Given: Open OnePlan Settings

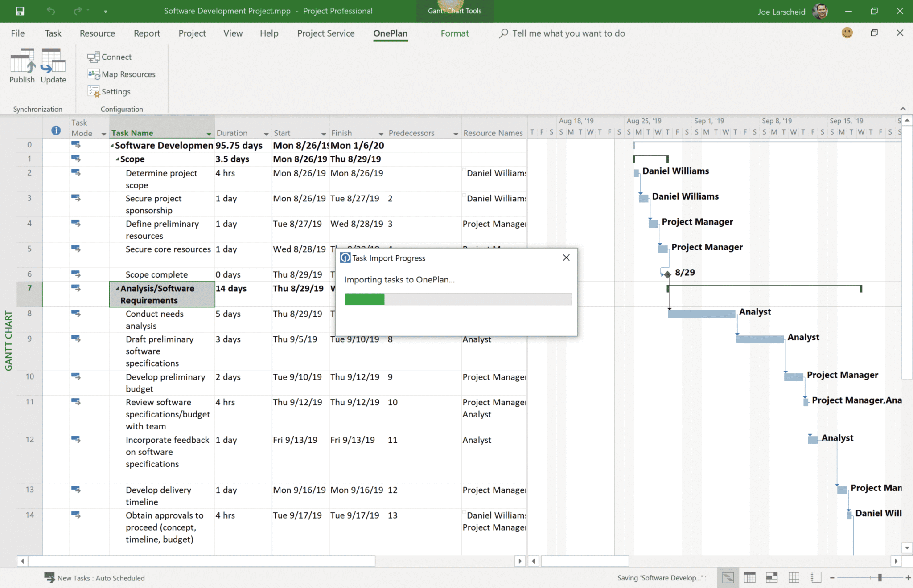Looking at the screenshot, I should click(109, 91).
